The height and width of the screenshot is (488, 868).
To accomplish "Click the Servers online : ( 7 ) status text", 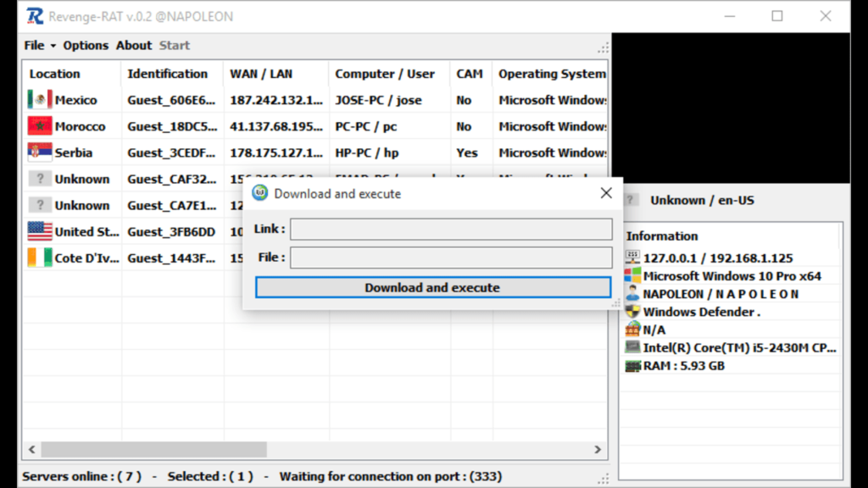I will coord(81,476).
